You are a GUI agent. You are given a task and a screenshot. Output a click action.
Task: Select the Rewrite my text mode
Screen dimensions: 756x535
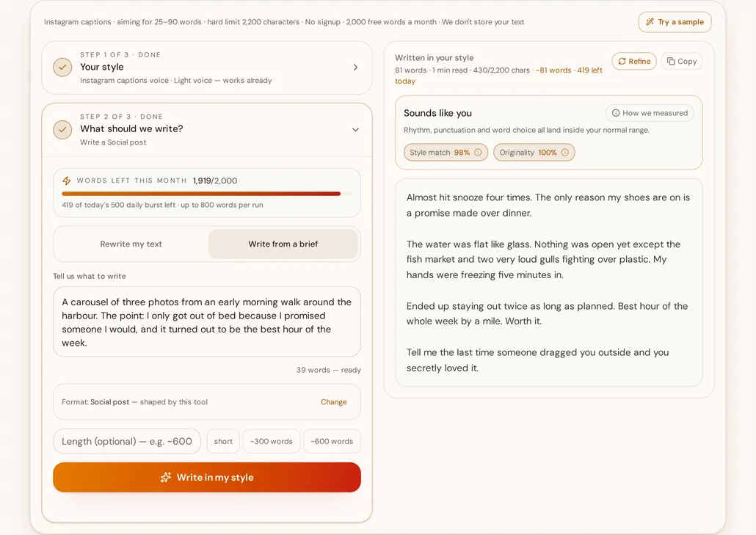131,244
